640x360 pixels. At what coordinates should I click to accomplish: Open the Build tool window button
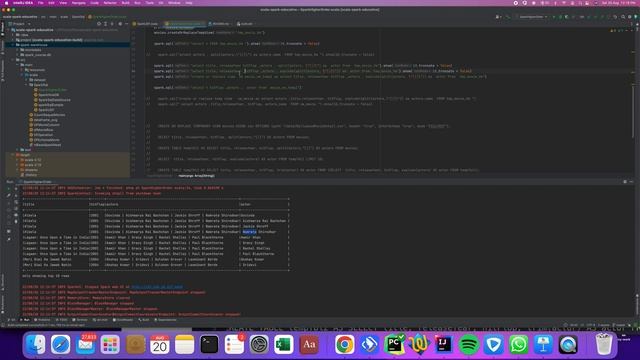(144, 320)
